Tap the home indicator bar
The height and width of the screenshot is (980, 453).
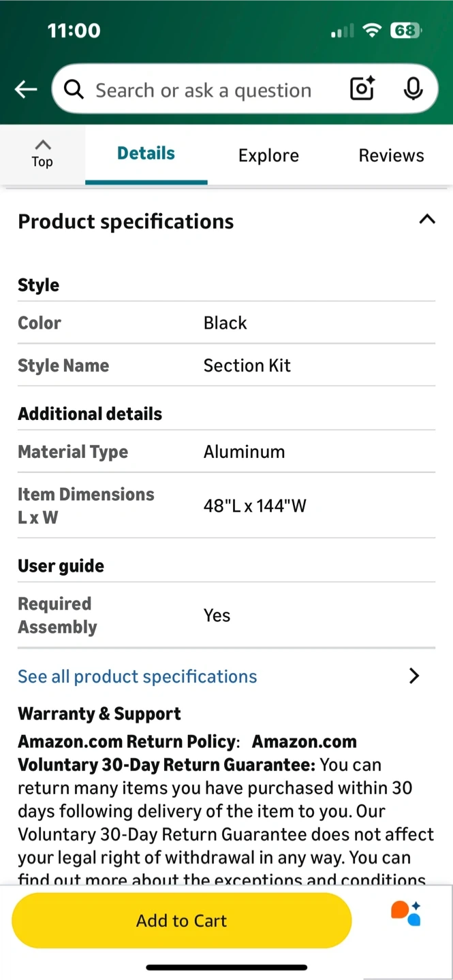click(x=226, y=967)
